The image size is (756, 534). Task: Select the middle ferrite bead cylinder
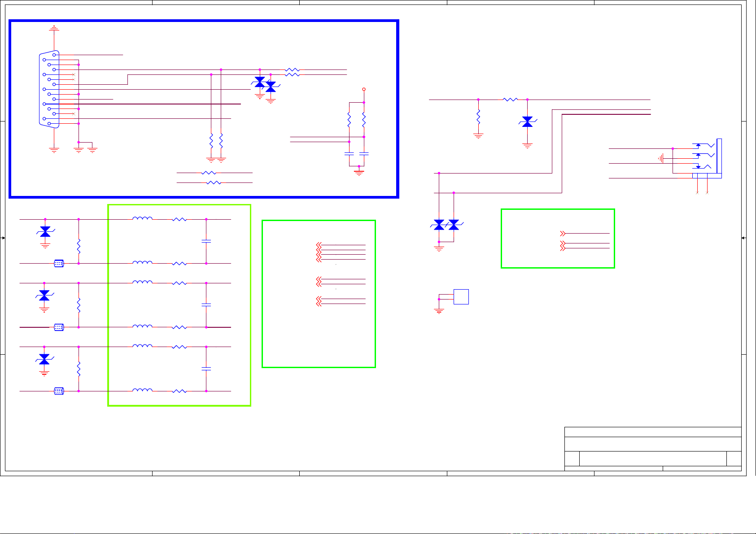(x=59, y=327)
